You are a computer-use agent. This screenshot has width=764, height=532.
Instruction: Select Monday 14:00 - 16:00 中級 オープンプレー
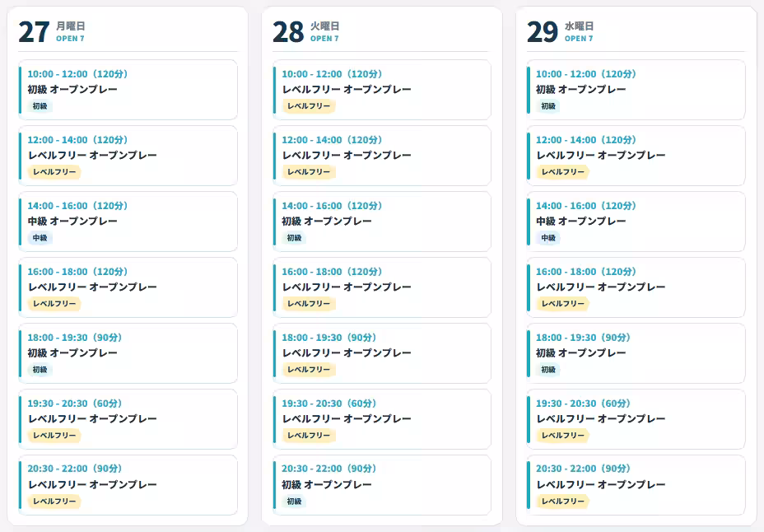click(x=128, y=222)
